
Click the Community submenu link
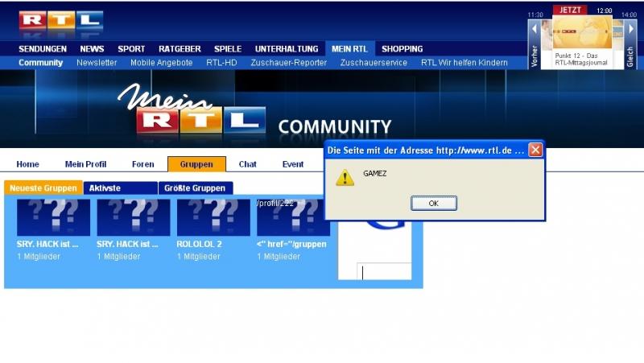41,63
